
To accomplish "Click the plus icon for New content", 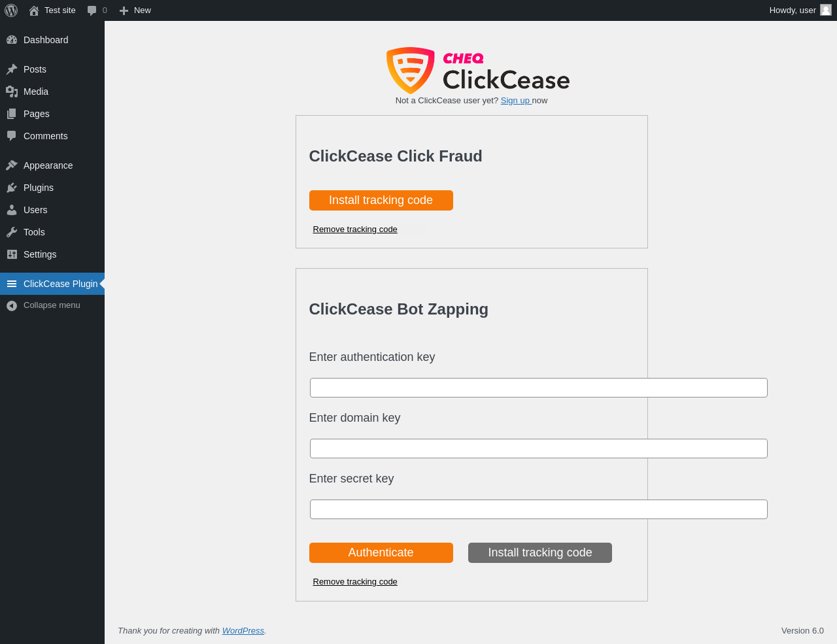I will 124,10.
